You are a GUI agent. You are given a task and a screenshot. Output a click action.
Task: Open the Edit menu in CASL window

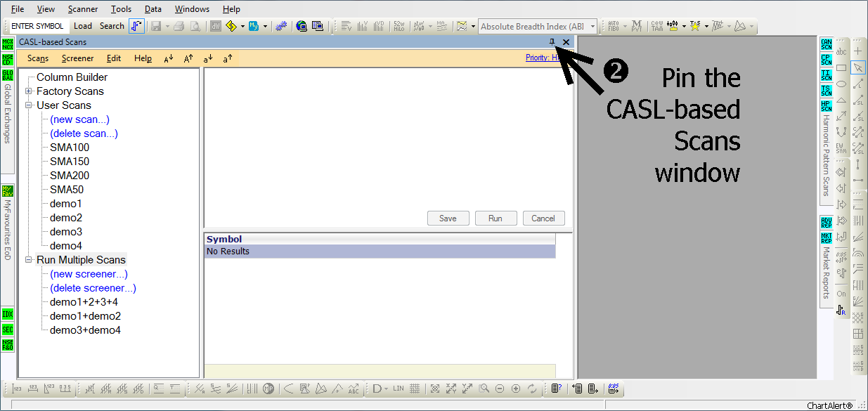click(114, 58)
